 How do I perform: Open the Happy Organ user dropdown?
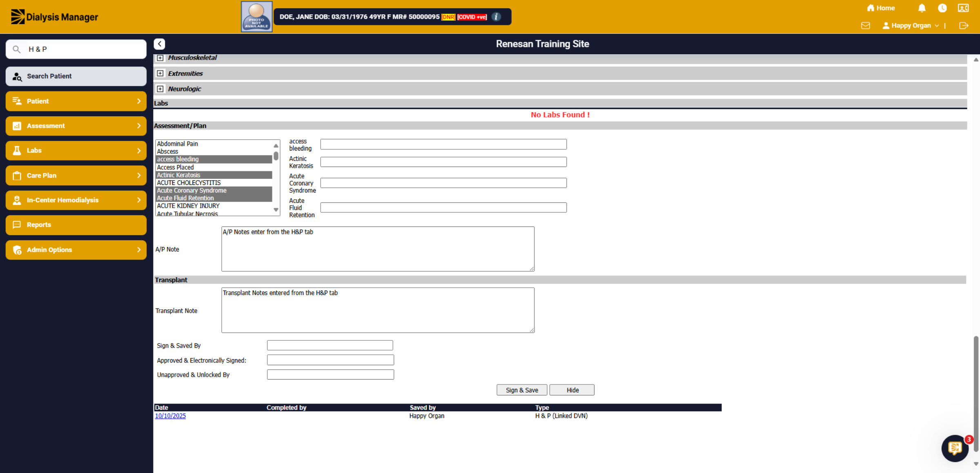(x=910, y=26)
